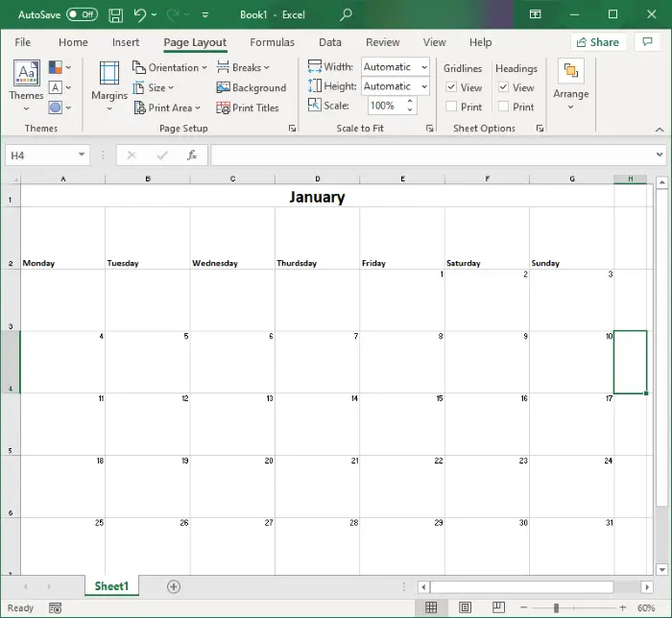Switch to Page Break Preview
The width and height of the screenshot is (672, 618).
coord(498,607)
